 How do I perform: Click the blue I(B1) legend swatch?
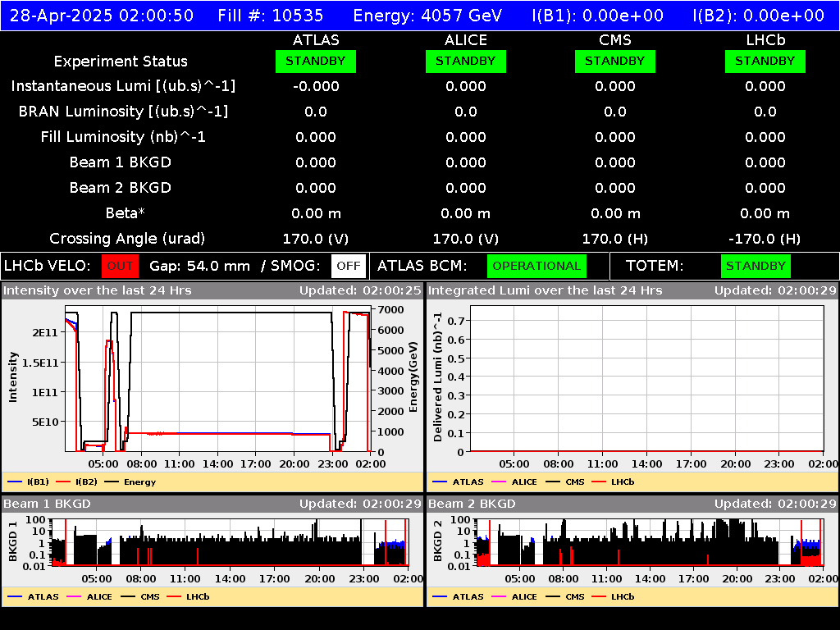15,482
